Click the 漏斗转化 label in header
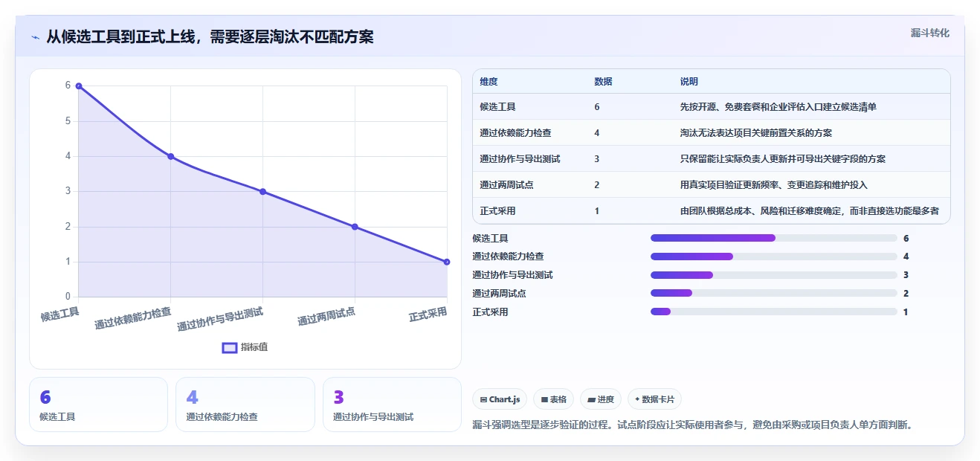This screenshot has height=461, width=980. tap(930, 33)
